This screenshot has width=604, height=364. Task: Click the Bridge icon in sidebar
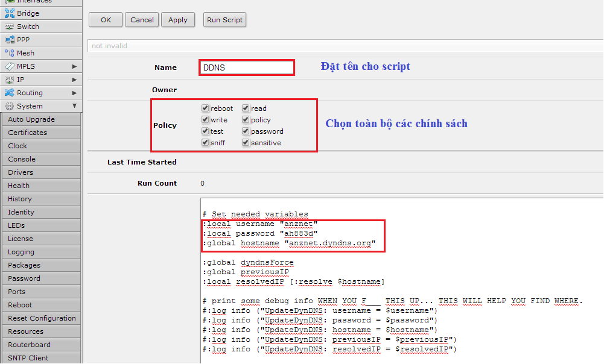pyautogui.click(x=9, y=13)
